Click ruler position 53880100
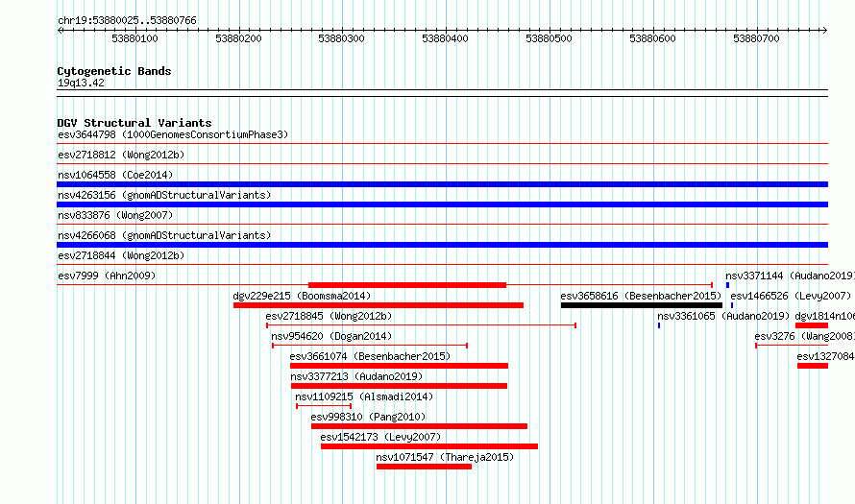855x504 pixels. point(134,38)
